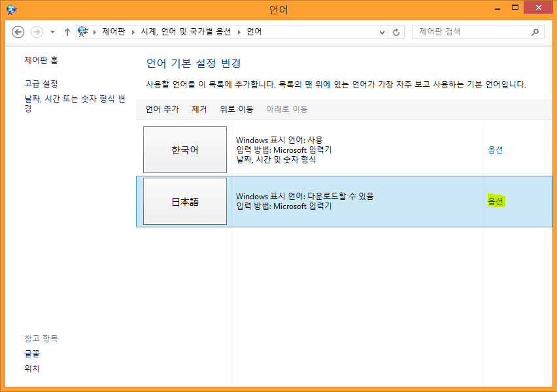Select the 한국어 language tile
The width and height of the screenshot is (557, 392).
pyautogui.click(x=185, y=150)
